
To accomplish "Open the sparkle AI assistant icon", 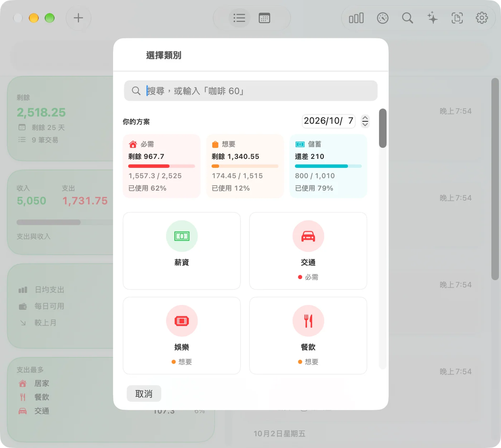I will click(432, 18).
